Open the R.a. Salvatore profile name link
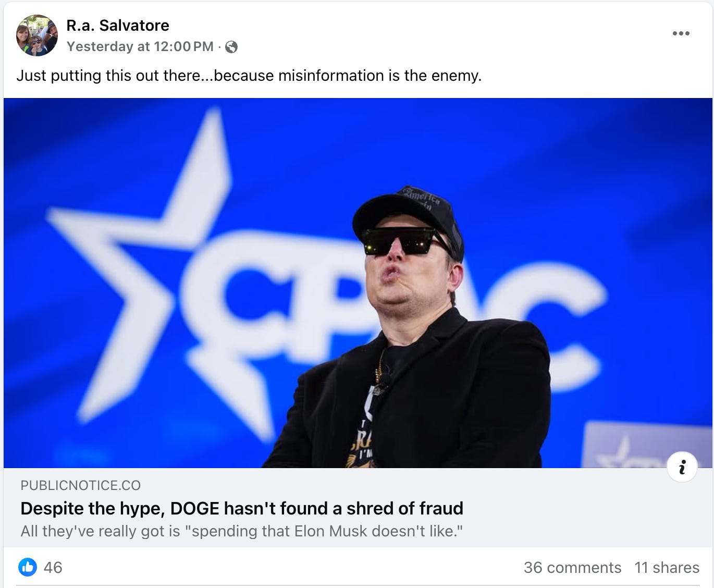 pyautogui.click(x=118, y=25)
